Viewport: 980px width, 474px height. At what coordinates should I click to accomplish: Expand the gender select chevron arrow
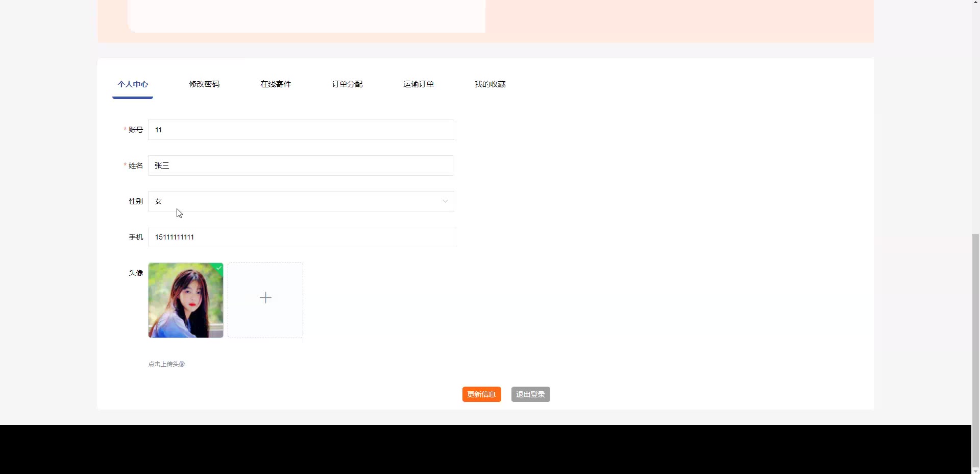coord(445,201)
